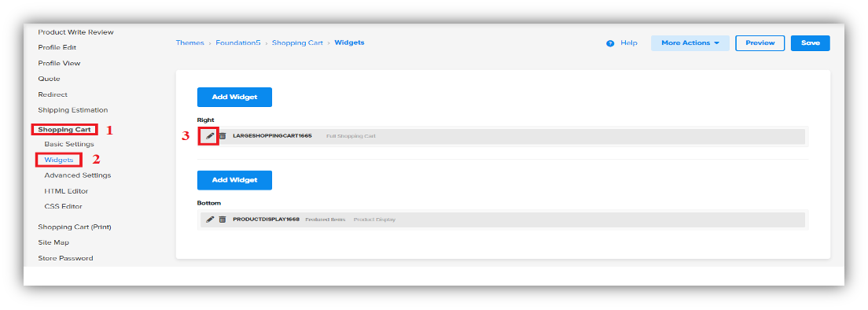Screen dimensions: 868x310
Task: Open the CSS Editor sidebar item
Action: point(63,206)
